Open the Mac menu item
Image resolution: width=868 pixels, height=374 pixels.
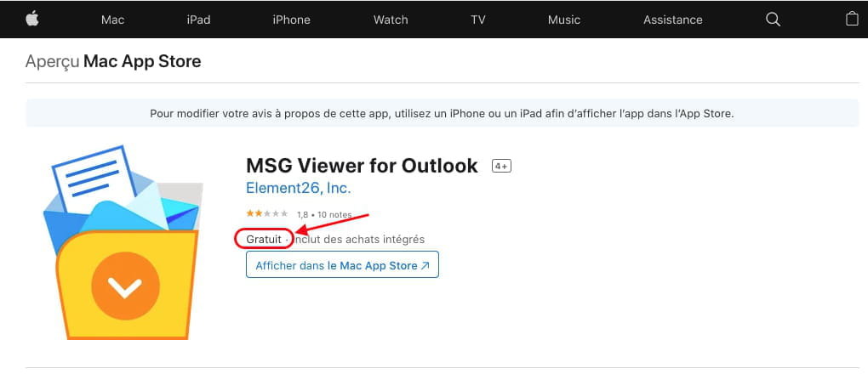[x=113, y=20]
